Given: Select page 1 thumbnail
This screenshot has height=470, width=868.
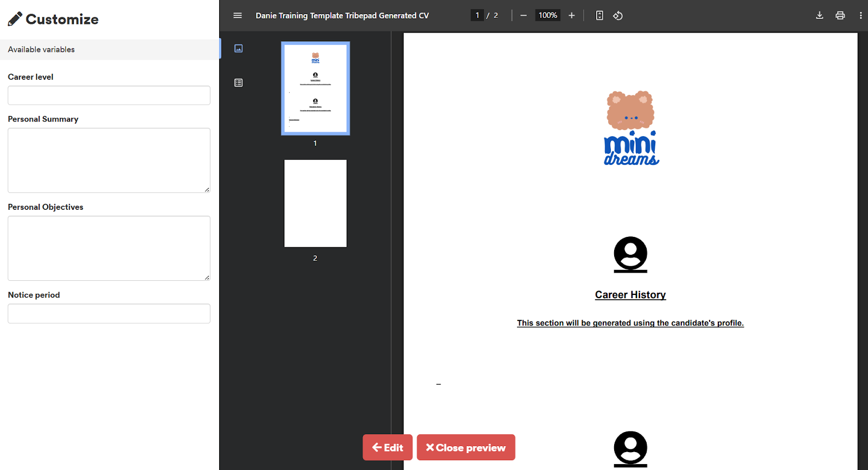Looking at the screenshot, I should coord(315,88).
